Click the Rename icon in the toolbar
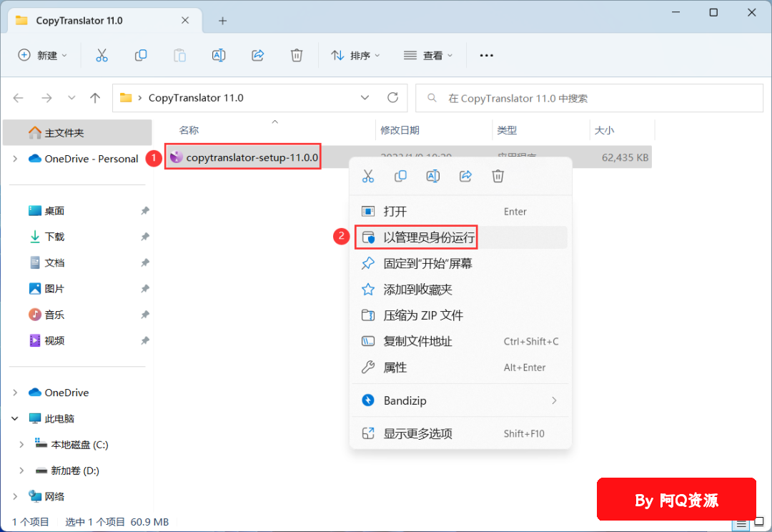 [219, 55]
